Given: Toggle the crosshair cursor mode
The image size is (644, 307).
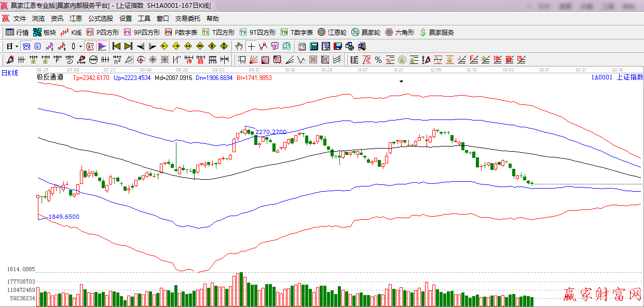Looking at the screenshot, I should [x=251, y=46].
